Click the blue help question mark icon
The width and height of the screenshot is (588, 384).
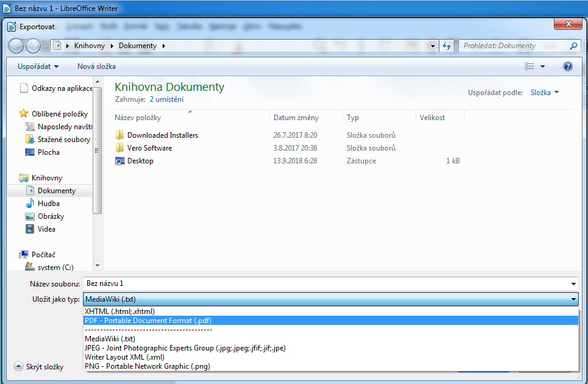click(568, 66)
